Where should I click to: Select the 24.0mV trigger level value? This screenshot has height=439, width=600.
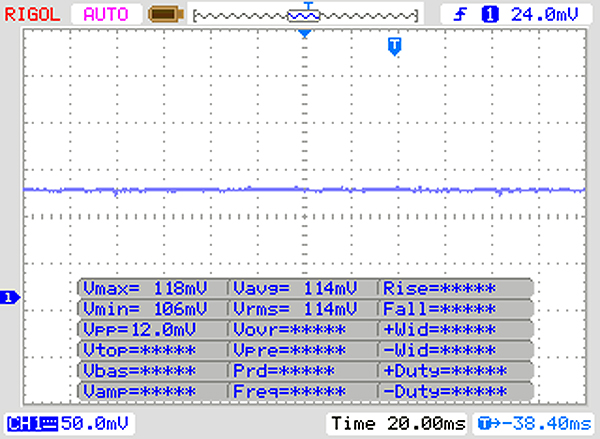click(x=545, y=15)
